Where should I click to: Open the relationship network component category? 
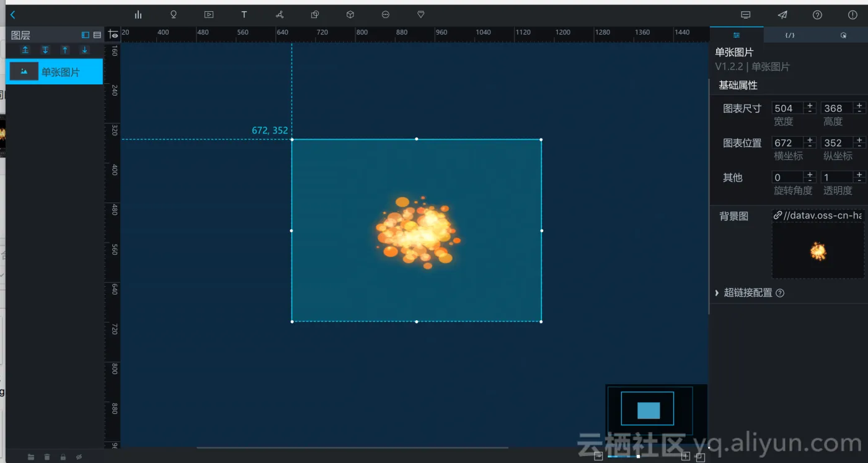(280, 15)
